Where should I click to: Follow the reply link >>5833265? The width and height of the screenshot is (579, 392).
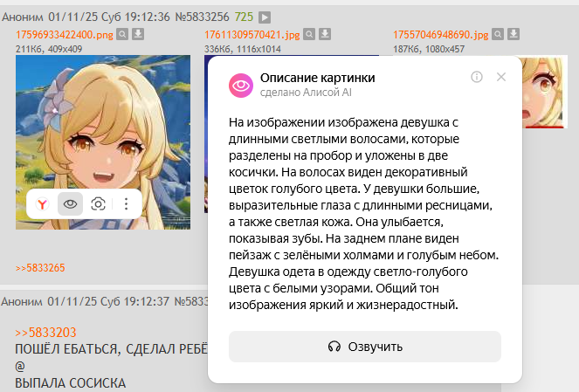(40, 268)
